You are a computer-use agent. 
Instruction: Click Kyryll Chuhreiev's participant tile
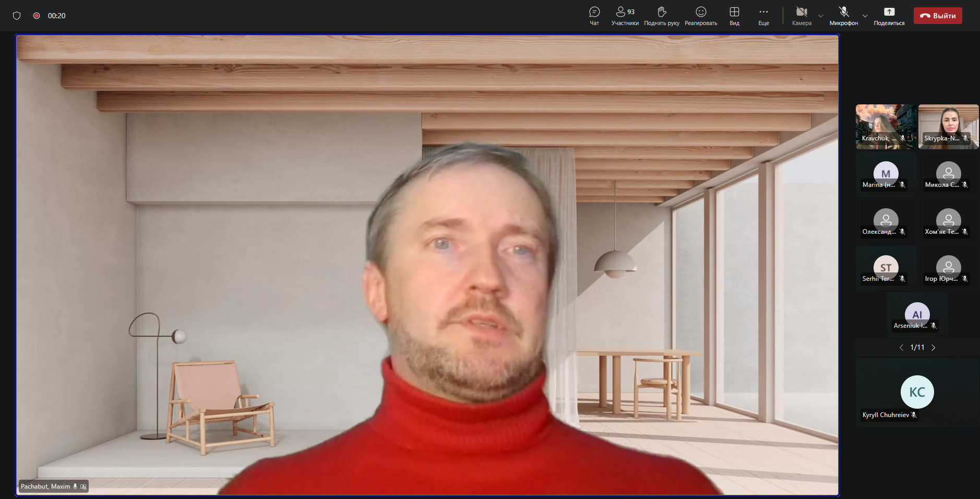917,393
